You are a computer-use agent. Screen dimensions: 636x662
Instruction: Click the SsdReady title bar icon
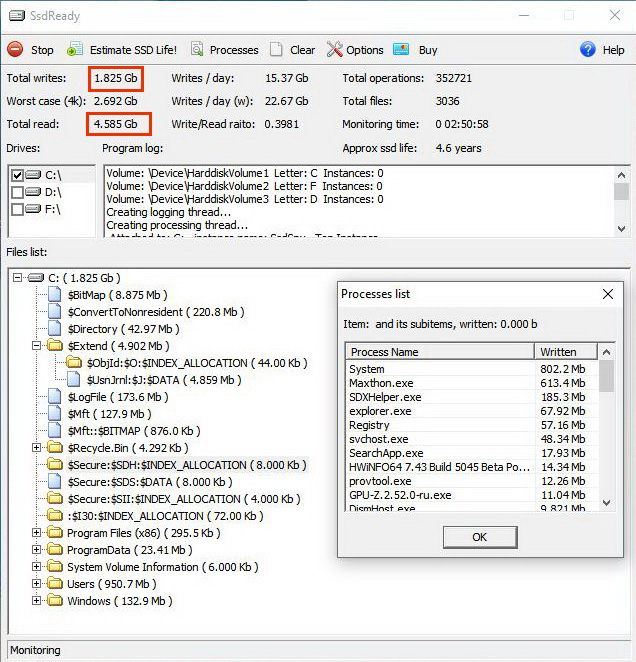tap(16, 16)
